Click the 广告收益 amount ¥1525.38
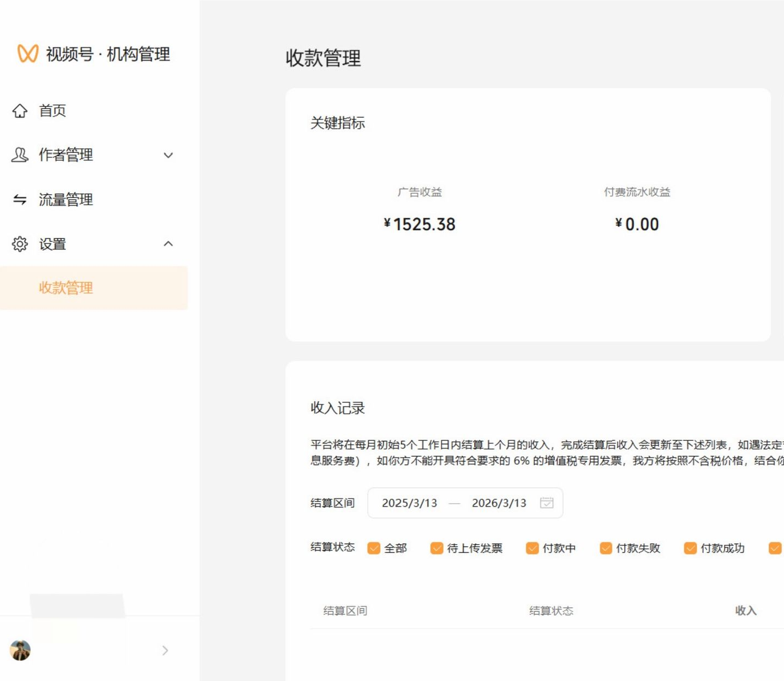The image size is (784, 681). pos(420,224)
